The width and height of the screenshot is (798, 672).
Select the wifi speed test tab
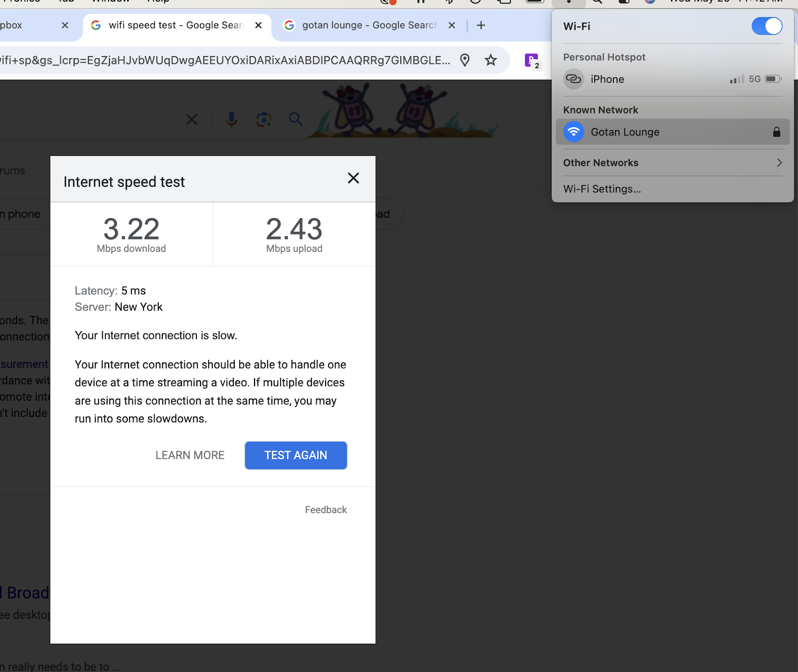pyautogui.click(x=176, y=25)
